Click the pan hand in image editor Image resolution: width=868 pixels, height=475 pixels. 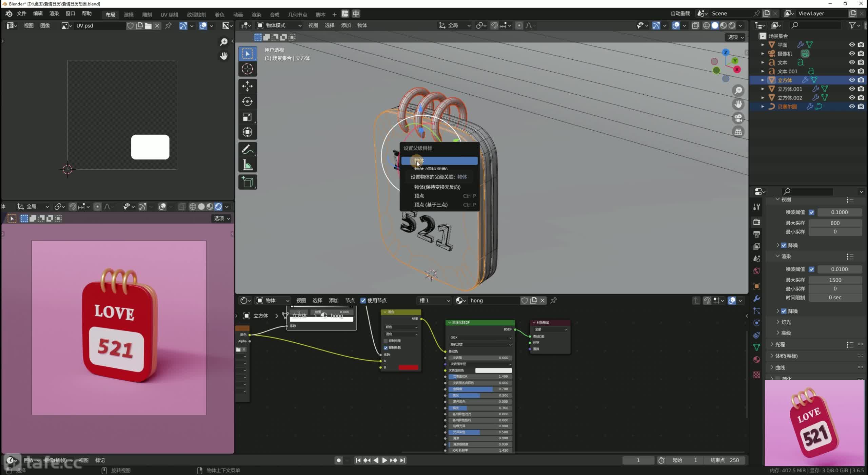coord(224,56)
